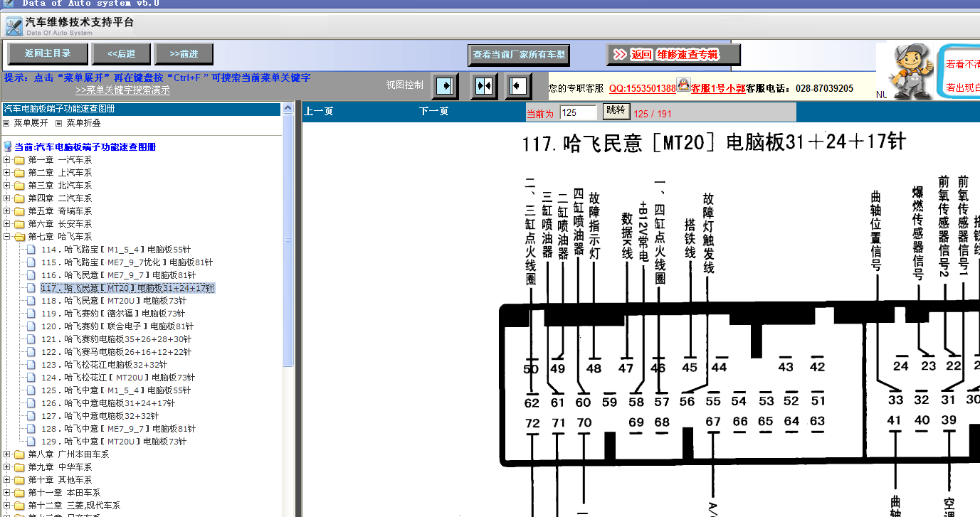
Task: Go to previous page with 上一页
Action: [319, 112]
